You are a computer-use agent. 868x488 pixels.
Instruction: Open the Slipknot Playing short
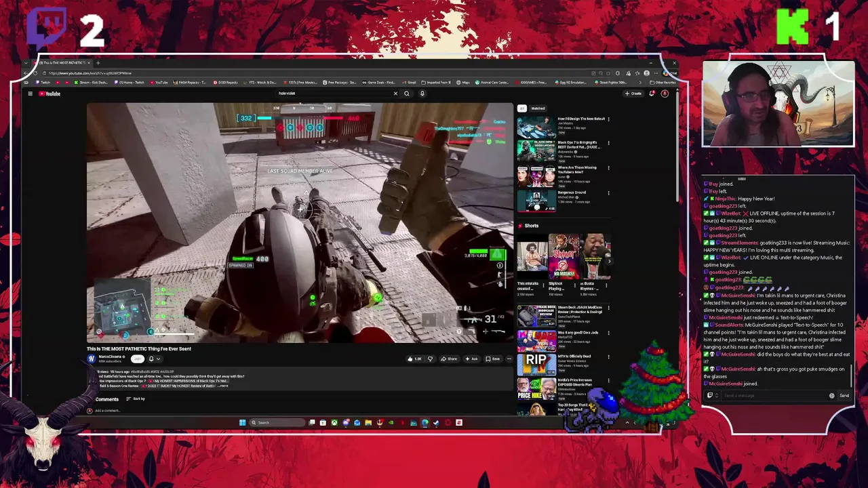(x=563, y=258)
